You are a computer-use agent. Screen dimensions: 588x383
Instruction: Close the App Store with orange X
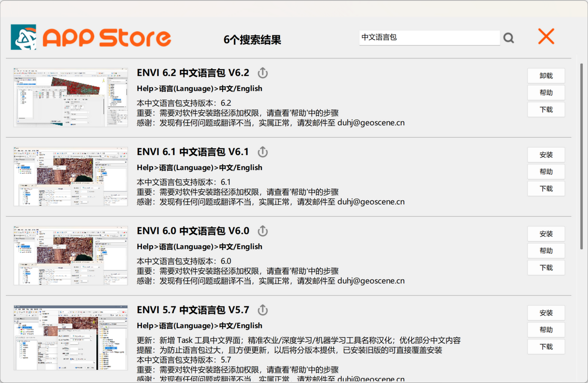pos(546,36)
